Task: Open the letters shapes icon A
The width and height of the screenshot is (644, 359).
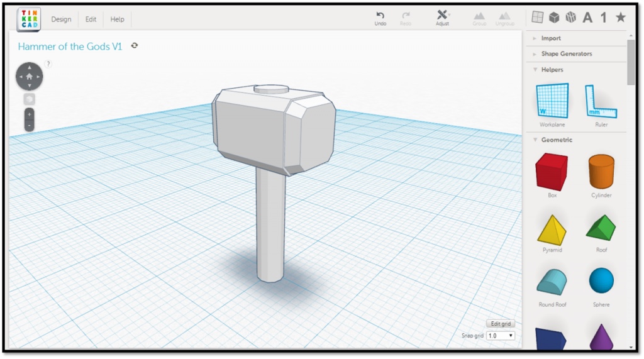Action: [588, 18]
